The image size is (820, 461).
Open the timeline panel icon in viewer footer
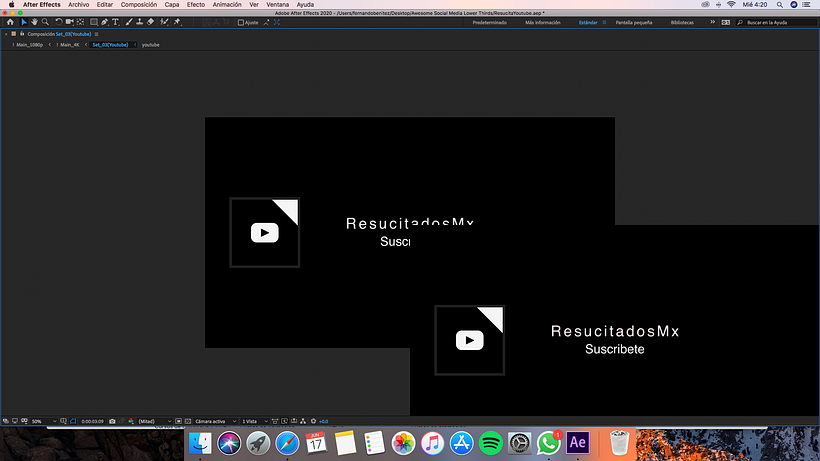[293, 421]
